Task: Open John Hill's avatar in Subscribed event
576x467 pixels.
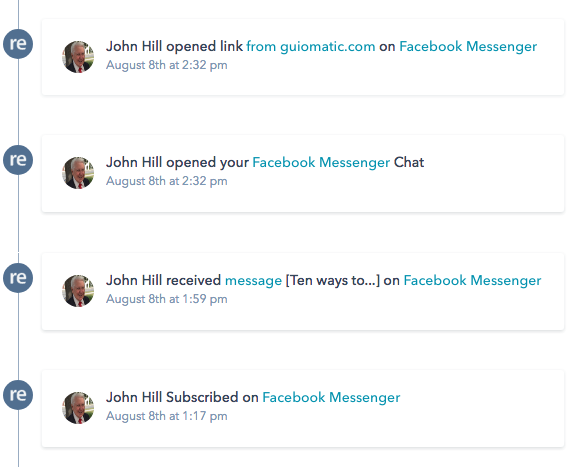Action: tap(78, 408)
